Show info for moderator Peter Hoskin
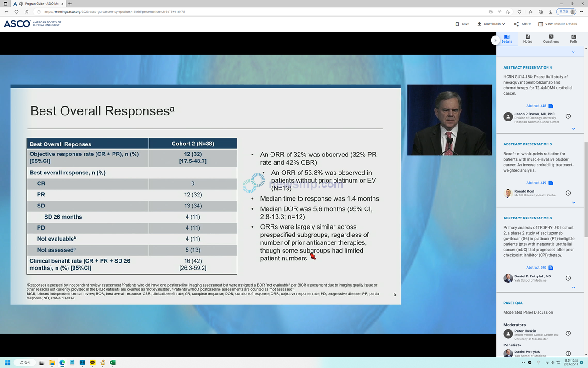Viewport: 588px width, 368px height. [568, 333]
